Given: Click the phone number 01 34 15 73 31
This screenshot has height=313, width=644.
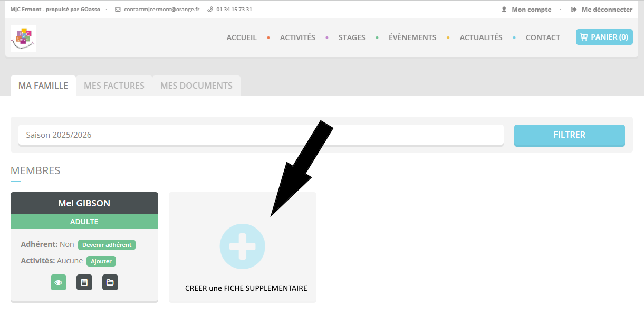Looking at the screenshot, I should tap(234, 10).
